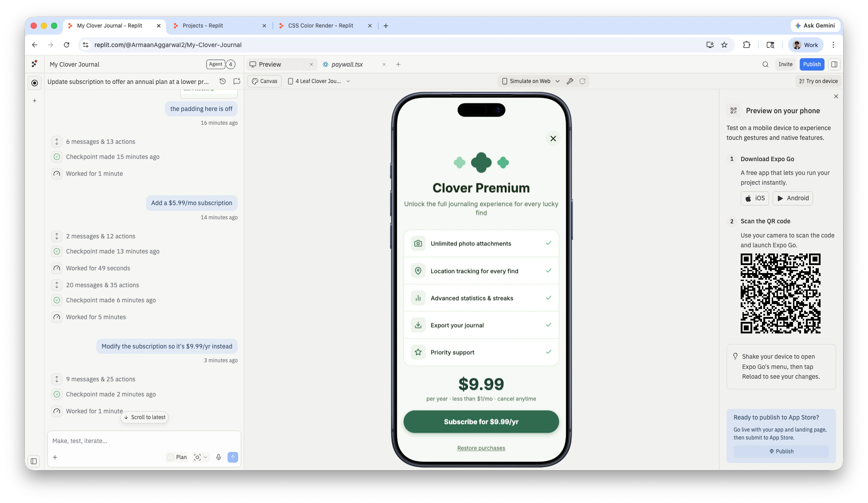Collapse the chat sidebar with the panel toggle
Viewport: 868px width, 503px height.
click(34, 461)
